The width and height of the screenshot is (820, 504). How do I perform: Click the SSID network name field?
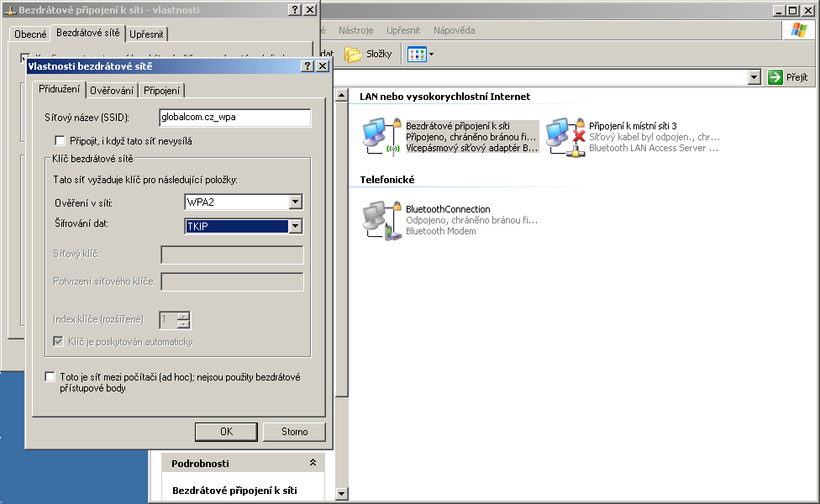coord(234,118)
